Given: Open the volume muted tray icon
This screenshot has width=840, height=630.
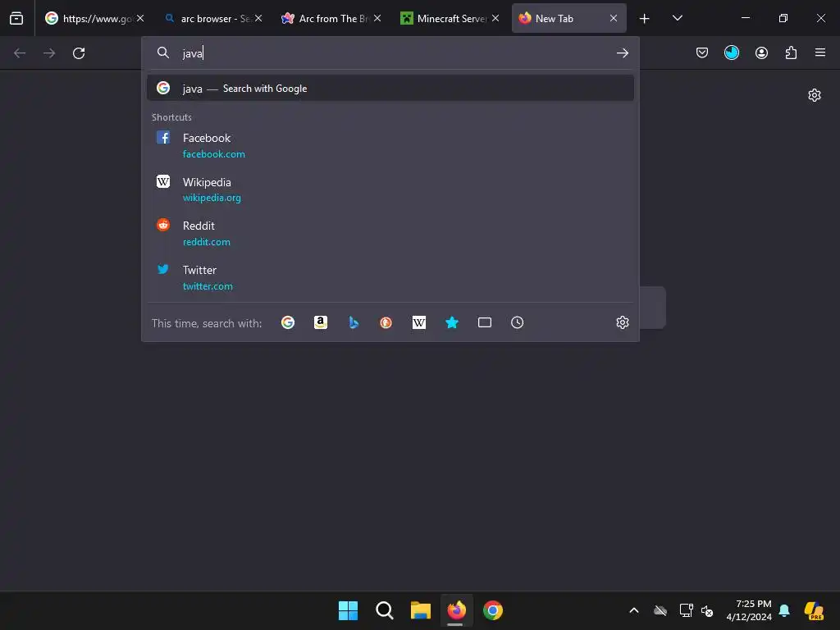Looking at the screenshot, I should (x=707, y=610).
